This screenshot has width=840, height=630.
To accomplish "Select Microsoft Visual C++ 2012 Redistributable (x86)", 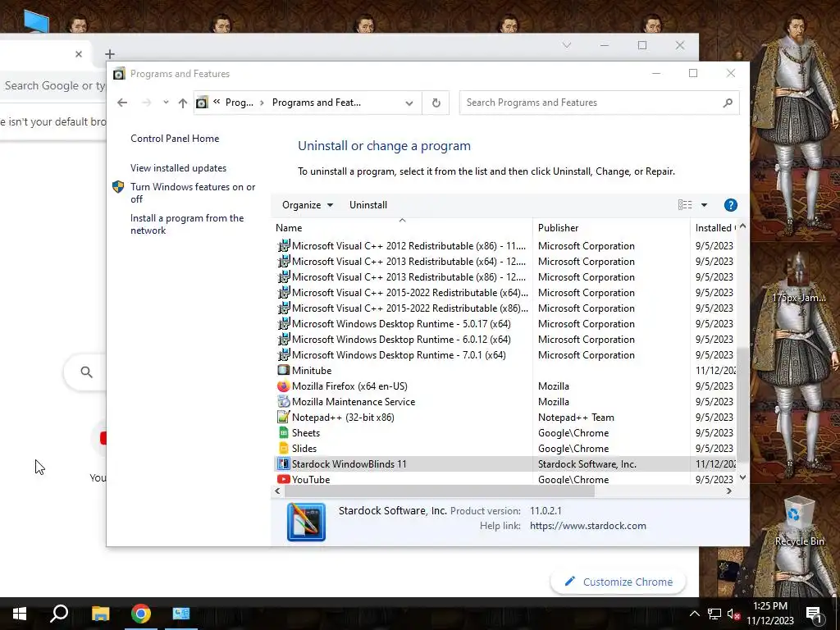I will click(409, 245).
